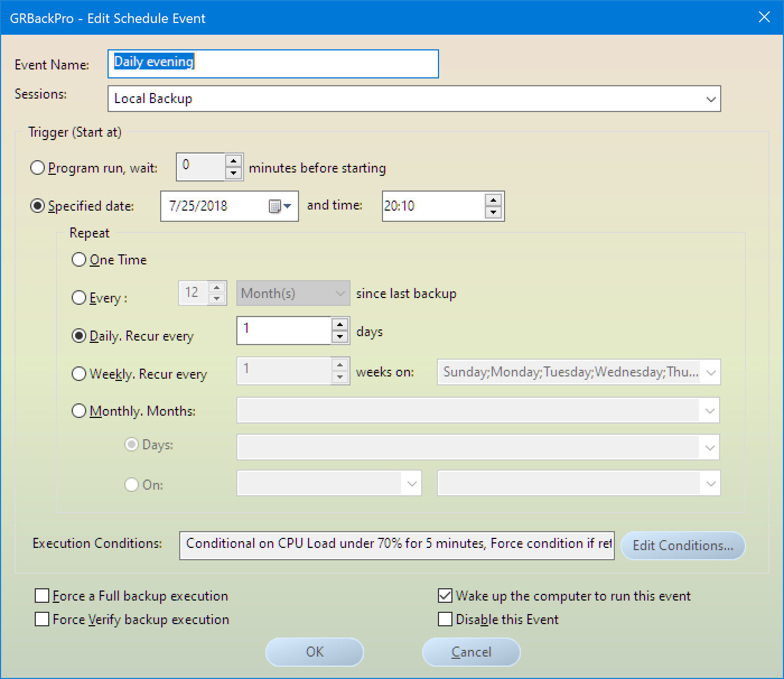Select Program run trigger option

pyautogui.click(x=38, y=168)
